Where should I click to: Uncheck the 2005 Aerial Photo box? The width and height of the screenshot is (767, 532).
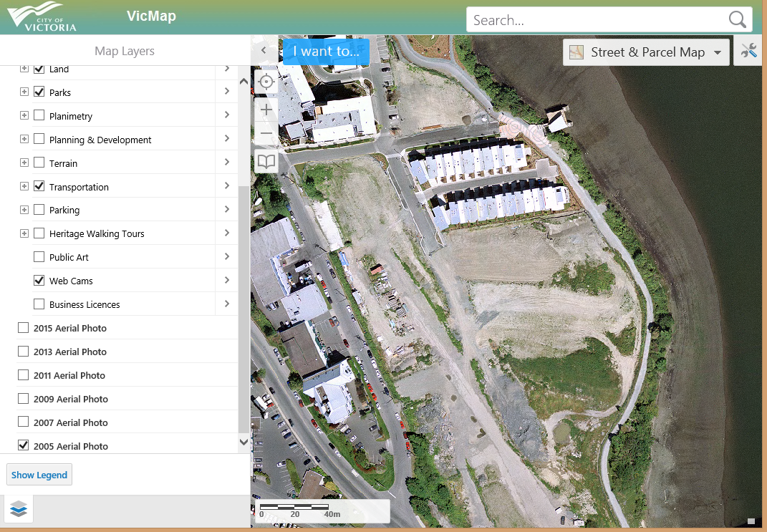point(23,445)
